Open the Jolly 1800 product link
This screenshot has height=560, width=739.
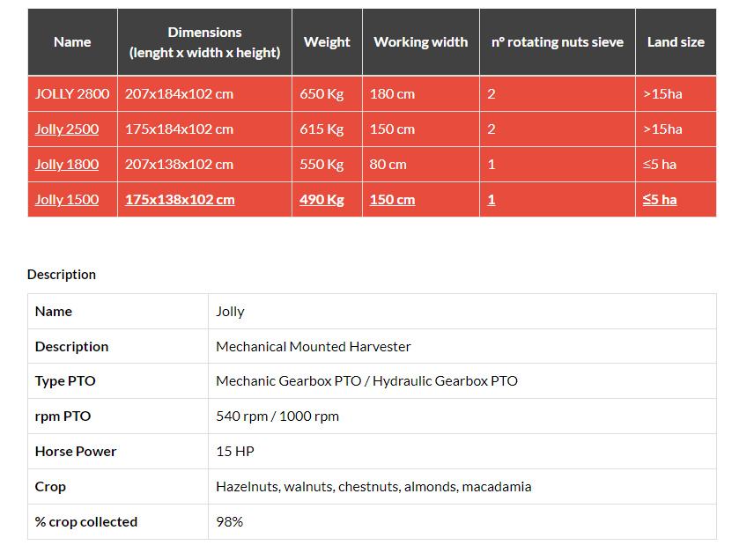[67, 165]
